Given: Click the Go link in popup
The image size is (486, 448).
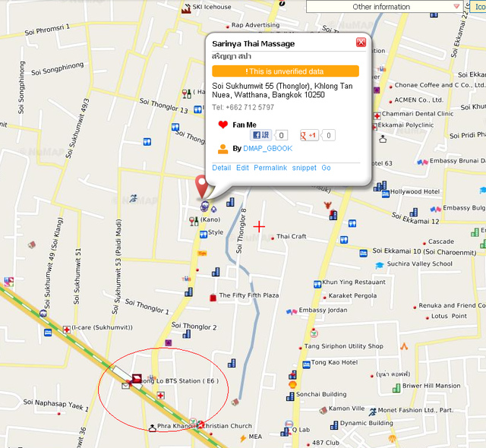Looking at the screenshot, I should tap(326, 168).
